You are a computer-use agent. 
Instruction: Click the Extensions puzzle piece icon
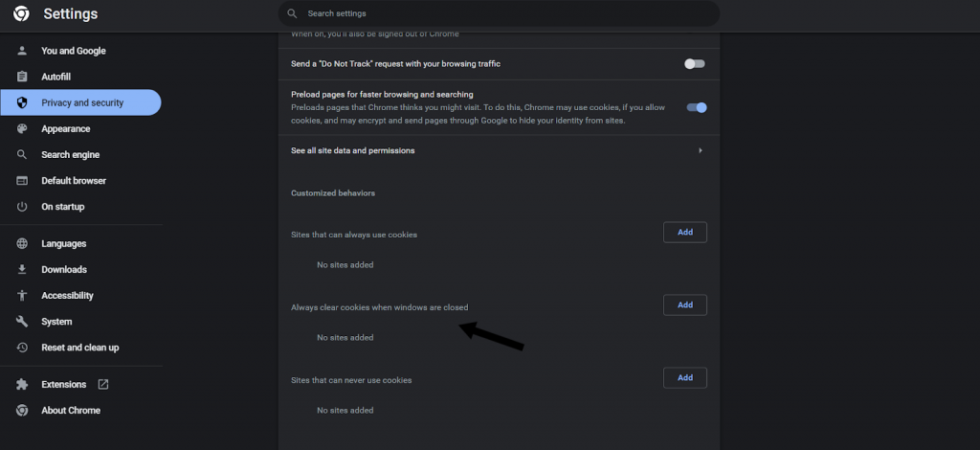point(22,384)
